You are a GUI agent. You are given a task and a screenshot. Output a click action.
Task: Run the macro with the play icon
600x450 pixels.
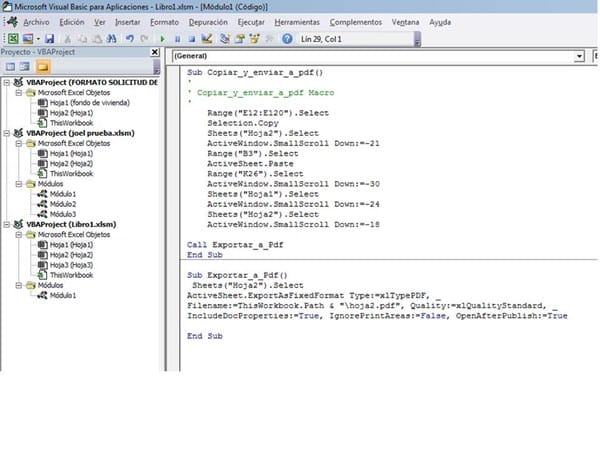tap(163, 38)
